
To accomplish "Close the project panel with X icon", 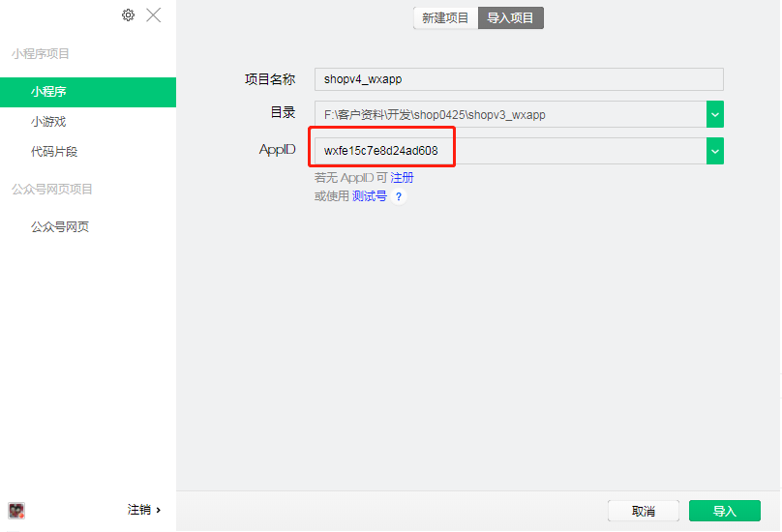I will coord(154,15).
